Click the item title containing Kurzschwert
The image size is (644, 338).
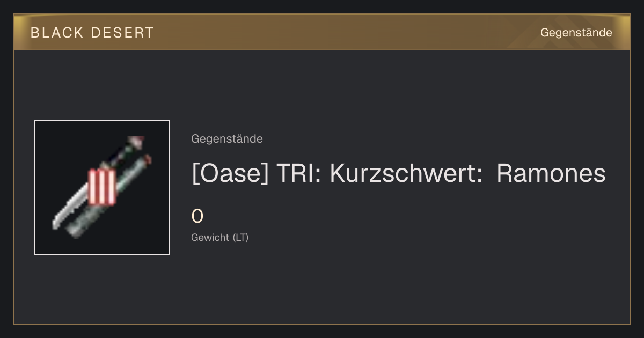tap(398, 174)
